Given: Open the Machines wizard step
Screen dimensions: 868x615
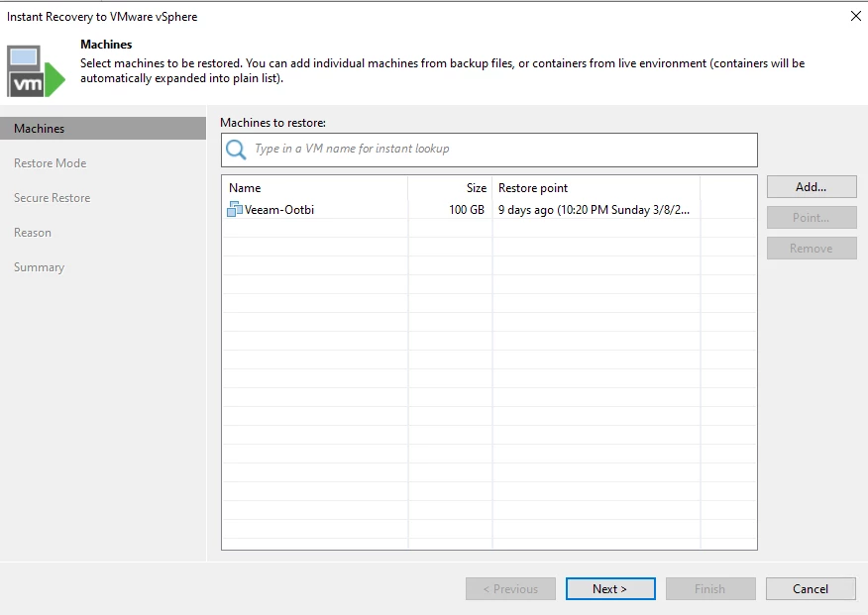Looking at the screenshot, I should pyautogui.click(x=103, y=129).
